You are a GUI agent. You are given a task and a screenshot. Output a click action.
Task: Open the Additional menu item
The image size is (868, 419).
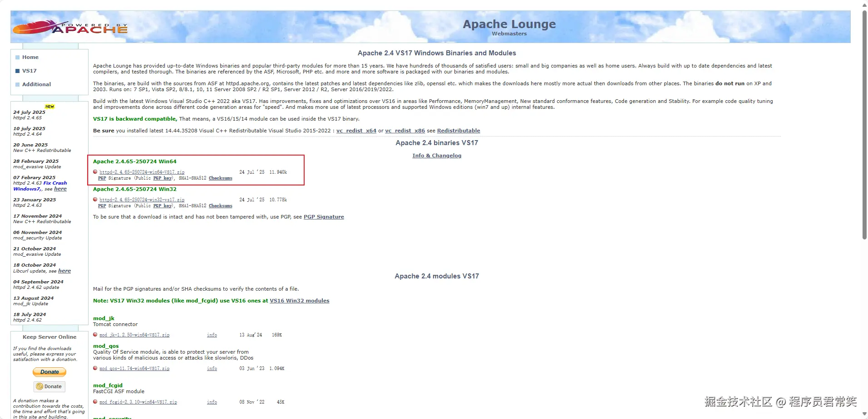click(x=37, y=84)
